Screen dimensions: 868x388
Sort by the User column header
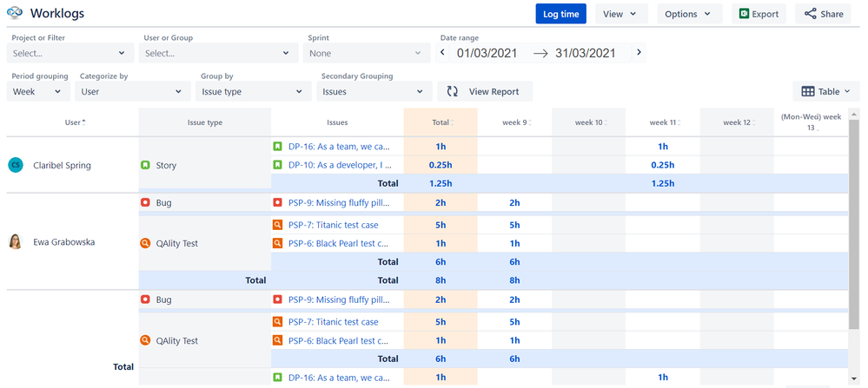[x=73, y=122]
